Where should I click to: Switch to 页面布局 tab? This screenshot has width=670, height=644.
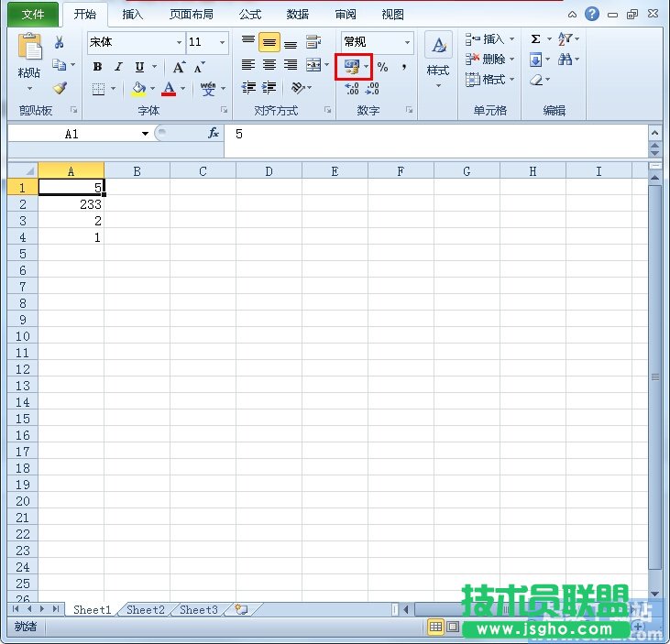[x=192, y=15]
